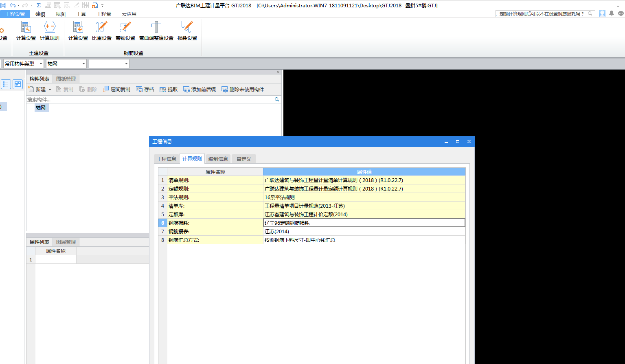Screen dimensions: 625x364
Task: Toggle the list view icon on left panel
Action: (x=6, y=84)
